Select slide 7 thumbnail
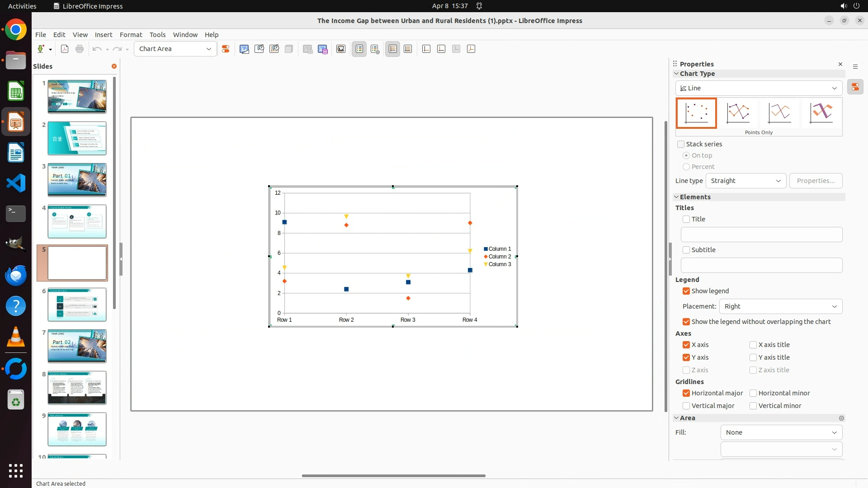The width and height of the screenshot is (868, 488). 77,346
